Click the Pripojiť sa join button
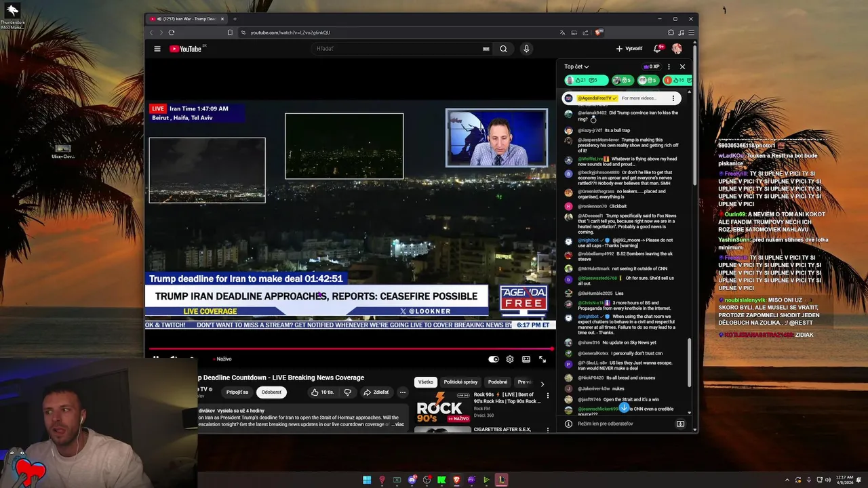Screen dimensions: 868x488 click(x=237, y=392)
